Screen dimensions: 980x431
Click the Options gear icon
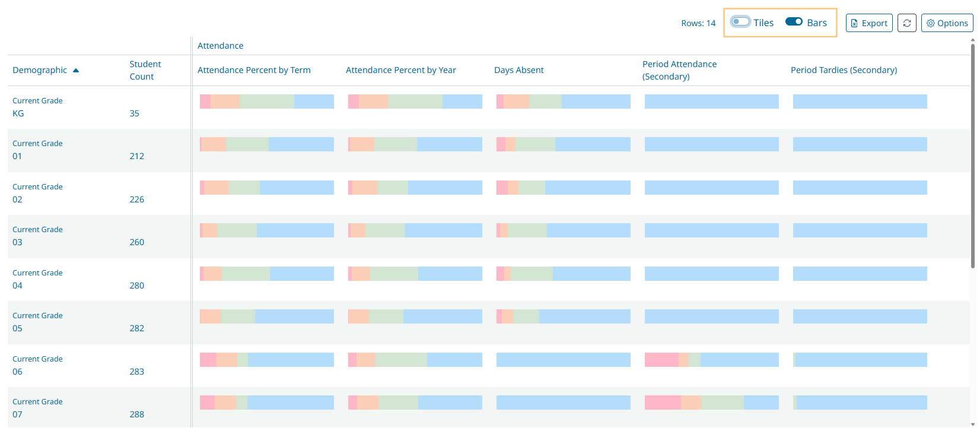click(931, 23)
